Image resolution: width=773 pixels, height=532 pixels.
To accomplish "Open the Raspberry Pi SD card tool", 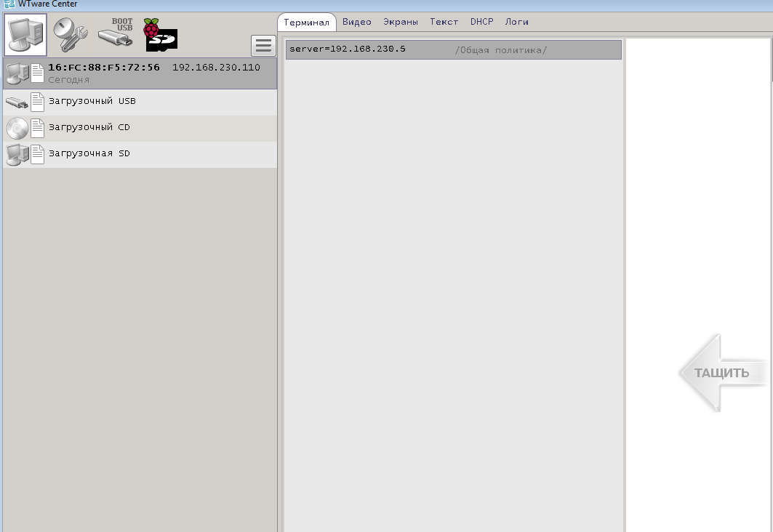I will point(160,35).
